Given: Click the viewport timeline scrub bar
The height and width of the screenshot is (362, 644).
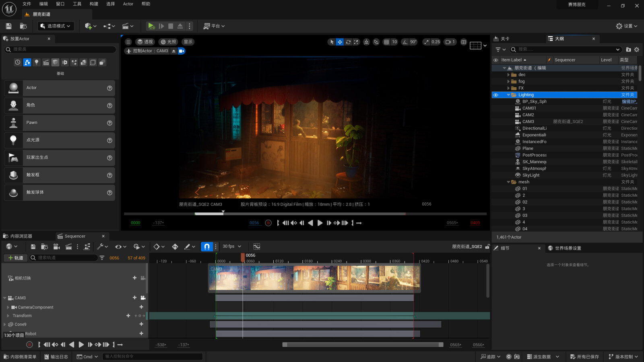Looking at the screenshot, I should coord(305,214).
